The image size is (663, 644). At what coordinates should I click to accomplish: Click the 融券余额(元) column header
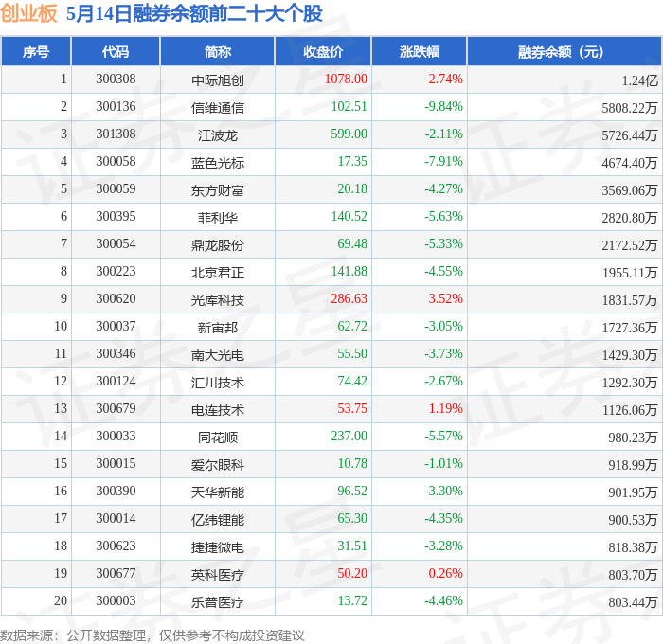pos(564,51)
